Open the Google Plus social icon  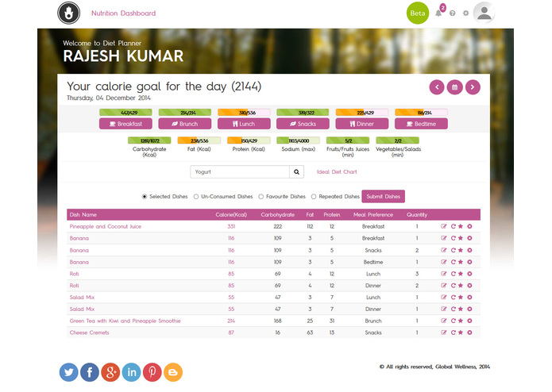110,372
